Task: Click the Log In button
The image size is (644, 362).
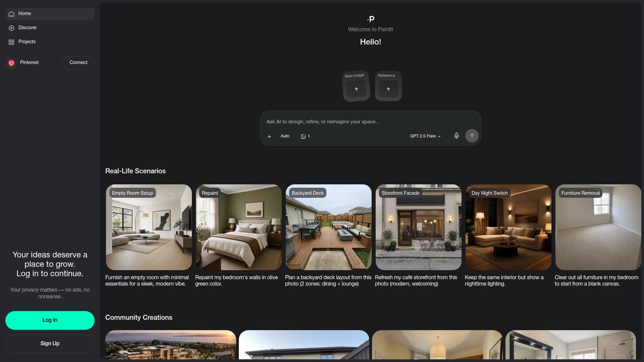Action: (x=50, y=320)
